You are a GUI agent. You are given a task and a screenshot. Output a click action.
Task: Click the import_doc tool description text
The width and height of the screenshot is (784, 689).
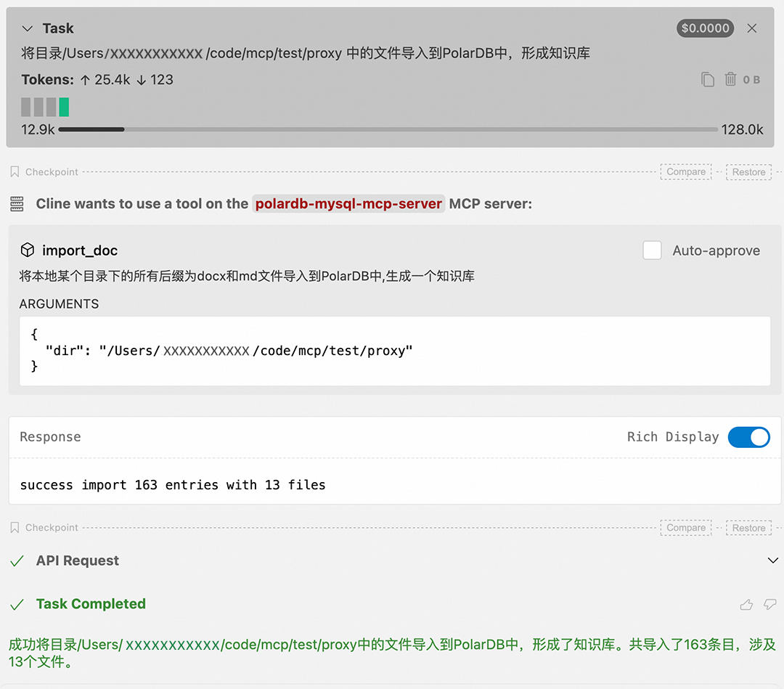[247, 276]
